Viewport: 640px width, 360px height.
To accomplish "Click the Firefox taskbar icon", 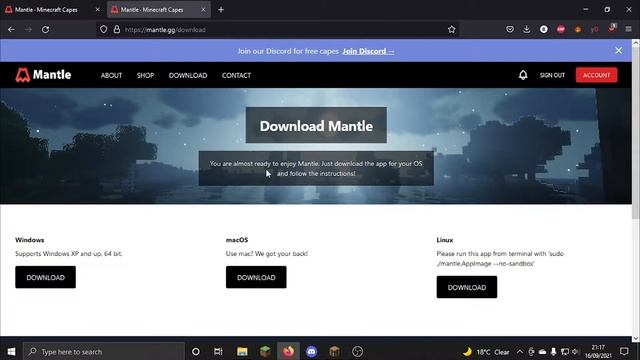I will pos(289,351).
